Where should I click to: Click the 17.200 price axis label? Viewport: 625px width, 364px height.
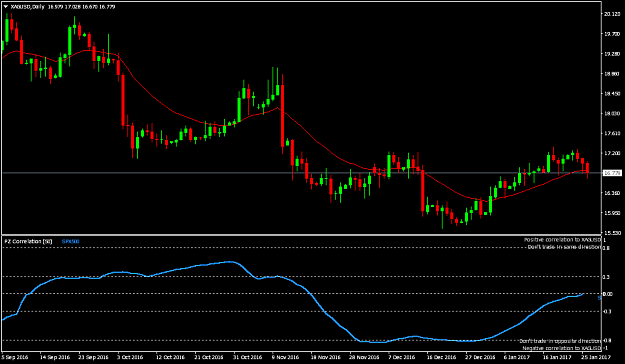pos(612,153)
